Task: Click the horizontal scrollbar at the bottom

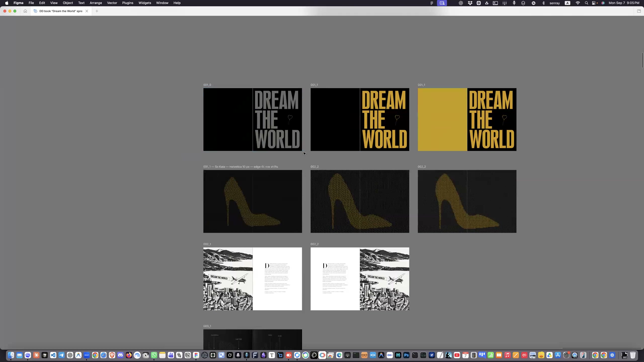Action: pos(602,348)
